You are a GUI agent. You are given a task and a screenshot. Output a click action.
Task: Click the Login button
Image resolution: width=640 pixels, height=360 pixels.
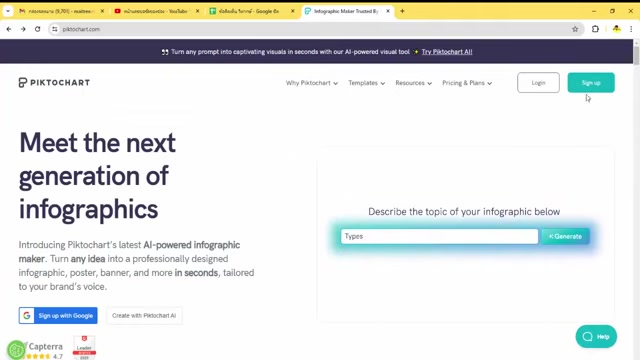(x=538, y=82)
